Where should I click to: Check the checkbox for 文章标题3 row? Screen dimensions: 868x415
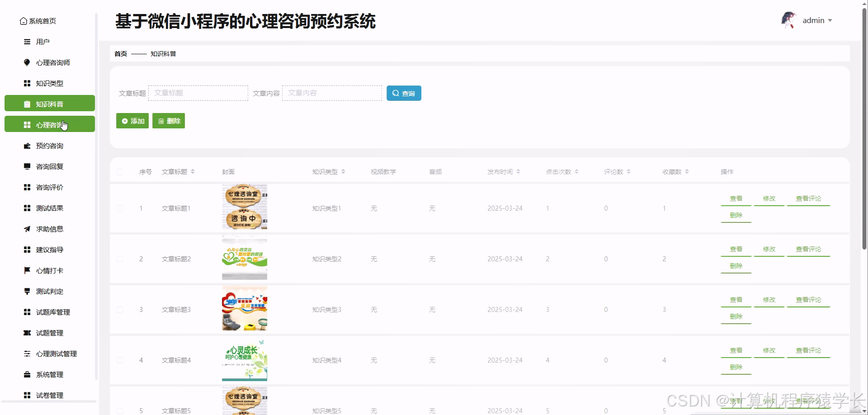click(x=120, y=310)
